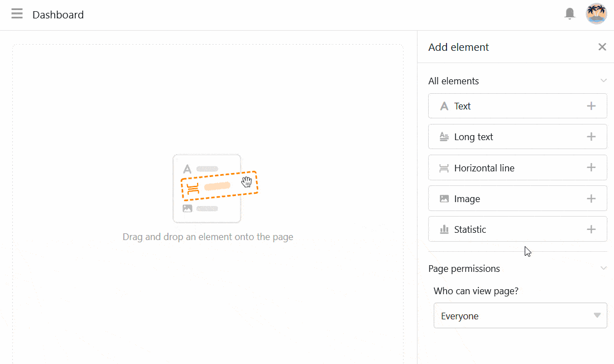
Task: Open the user profile avatar
Action: (x=596, y=14)
